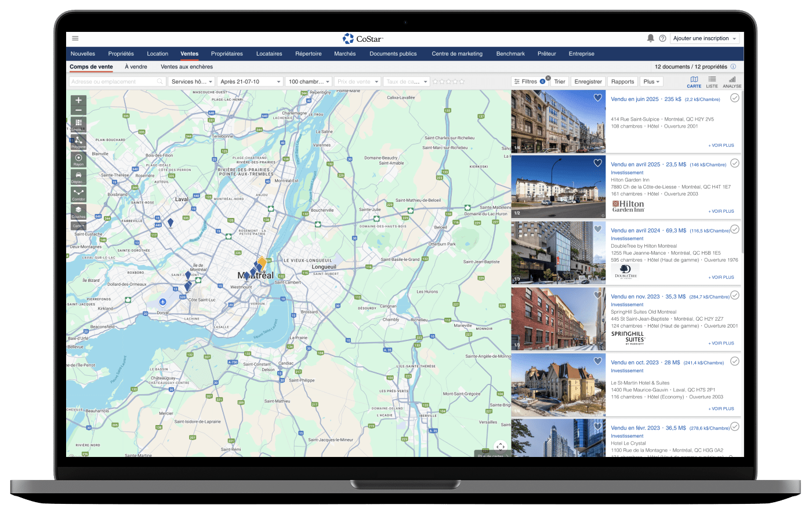Image resolution: width=812 pixels, height=519 pixels.
Task: Switch to the Liste view
Action: 712,82
